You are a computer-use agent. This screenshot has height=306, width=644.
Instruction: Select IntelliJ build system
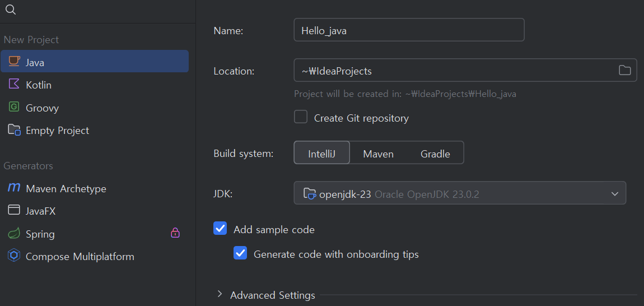click(x=322, y=153)
